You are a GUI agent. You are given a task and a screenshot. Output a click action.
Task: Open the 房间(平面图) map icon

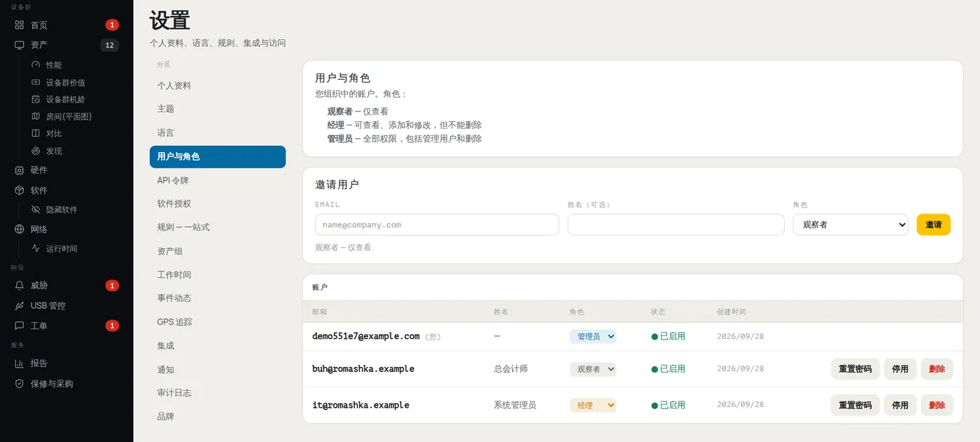[x=36, y=116]
